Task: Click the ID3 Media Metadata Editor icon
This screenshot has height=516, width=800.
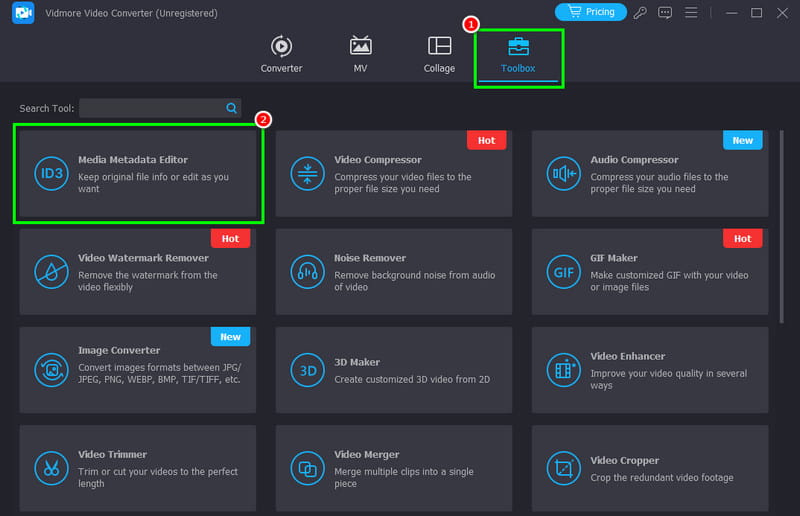Action: 52,174
